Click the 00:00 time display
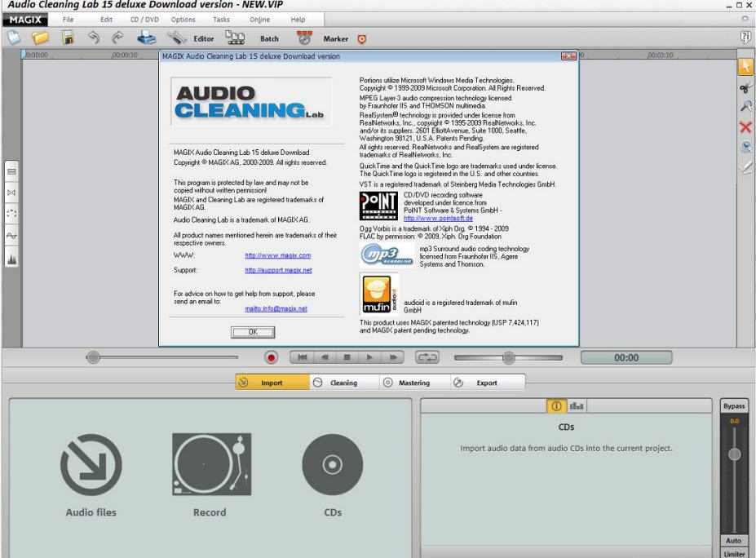756x558 pixels. 626,357
